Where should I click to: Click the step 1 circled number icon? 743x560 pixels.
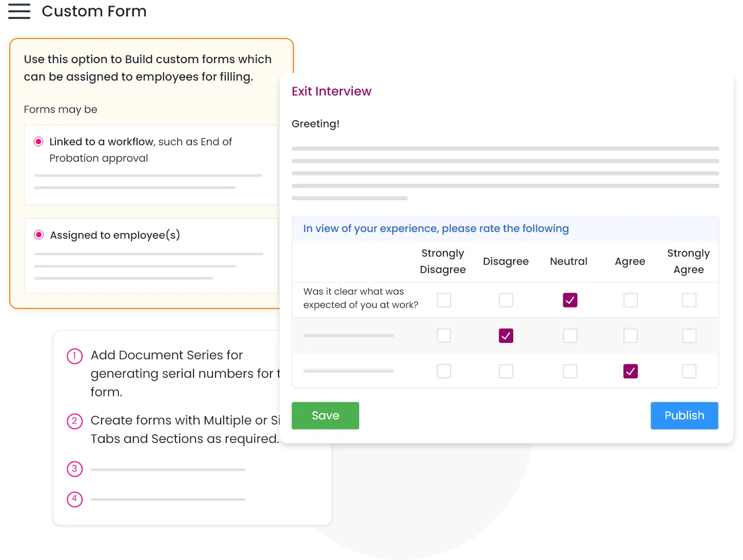coord(75,356)
